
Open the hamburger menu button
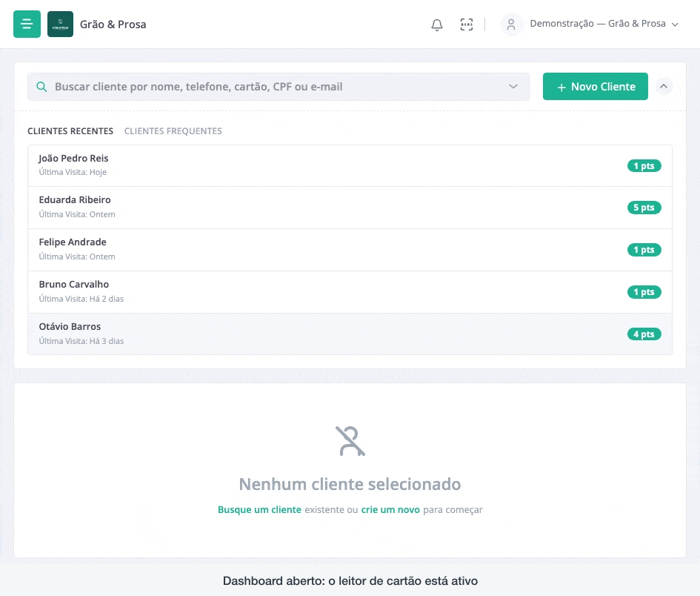point(27,24)
